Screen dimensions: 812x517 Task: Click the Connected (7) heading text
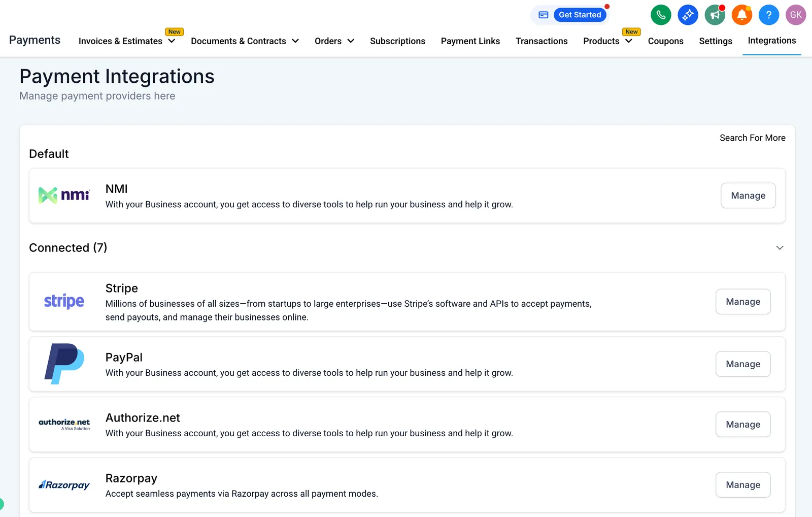(68, 248)
